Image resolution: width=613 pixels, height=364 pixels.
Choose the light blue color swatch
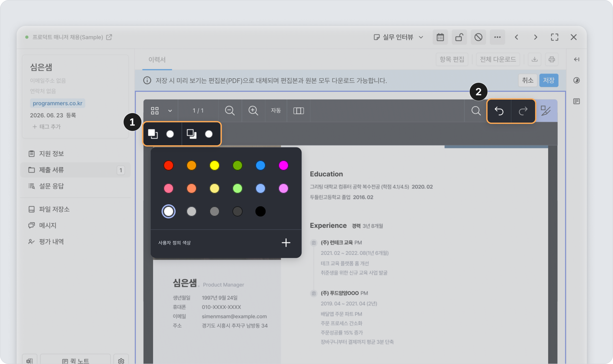coord(260,188)
